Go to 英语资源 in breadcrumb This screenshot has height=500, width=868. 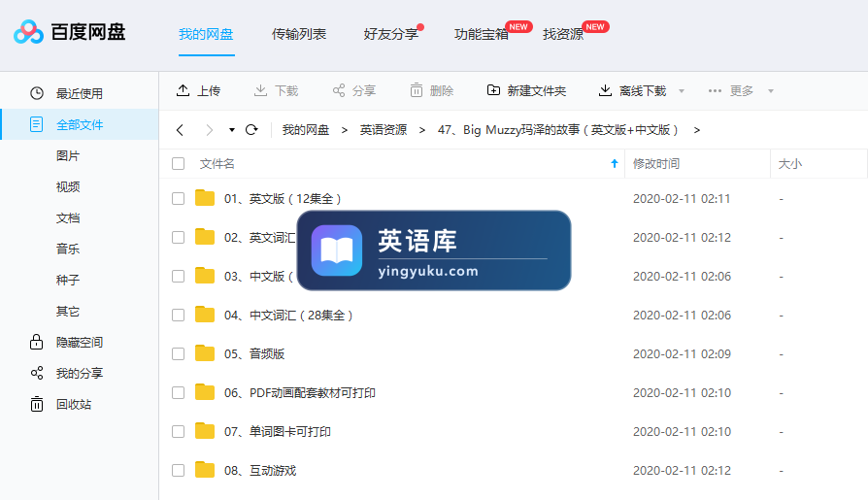coord(384,130)
